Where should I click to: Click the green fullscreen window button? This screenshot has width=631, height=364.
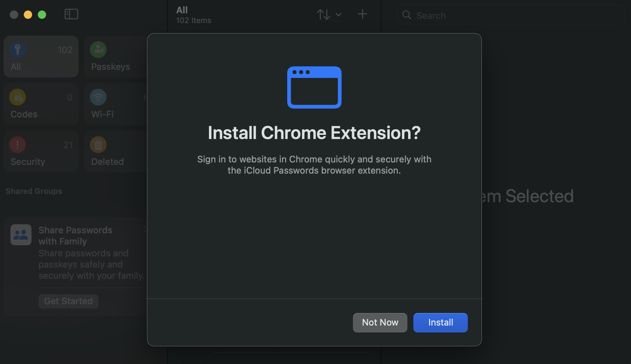pyautogui.click(x=42, y=15)
